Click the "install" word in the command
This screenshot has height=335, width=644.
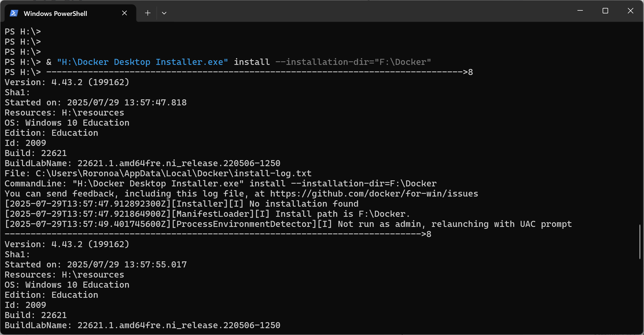point(252,62)
